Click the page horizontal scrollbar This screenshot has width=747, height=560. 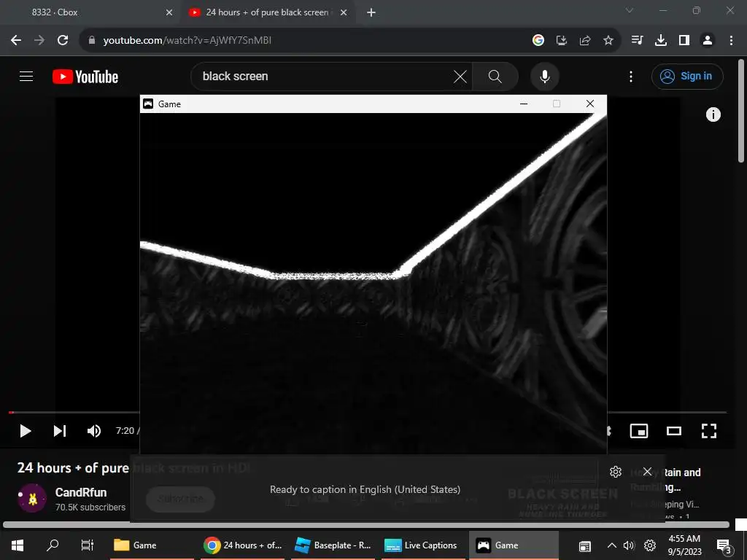[366, 525]
